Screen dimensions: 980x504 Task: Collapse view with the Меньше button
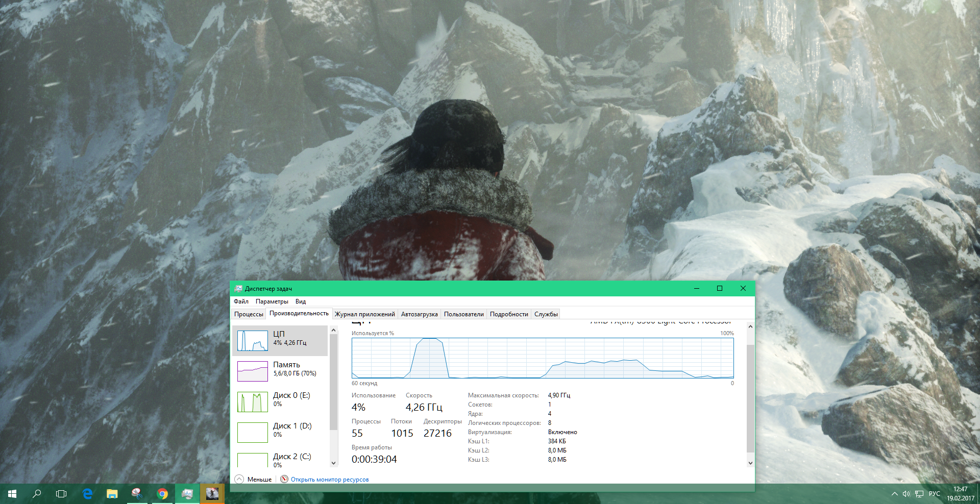pos(254,480)
